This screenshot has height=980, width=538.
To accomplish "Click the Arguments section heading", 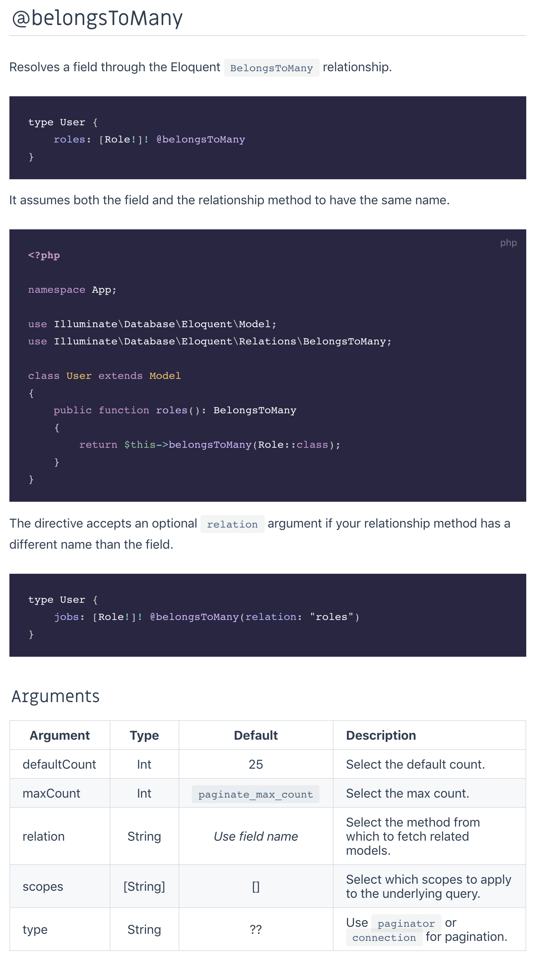I will coord(56,696).
